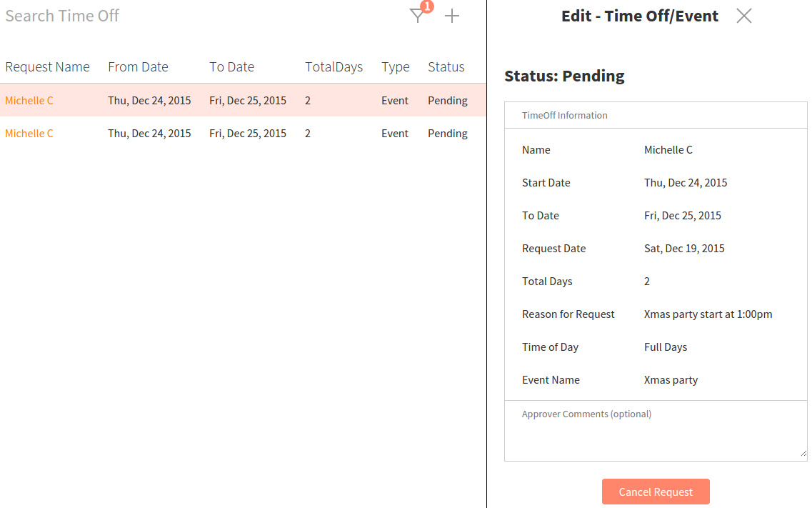
Task: Sort by From Date column header
Action: point(138,67)
